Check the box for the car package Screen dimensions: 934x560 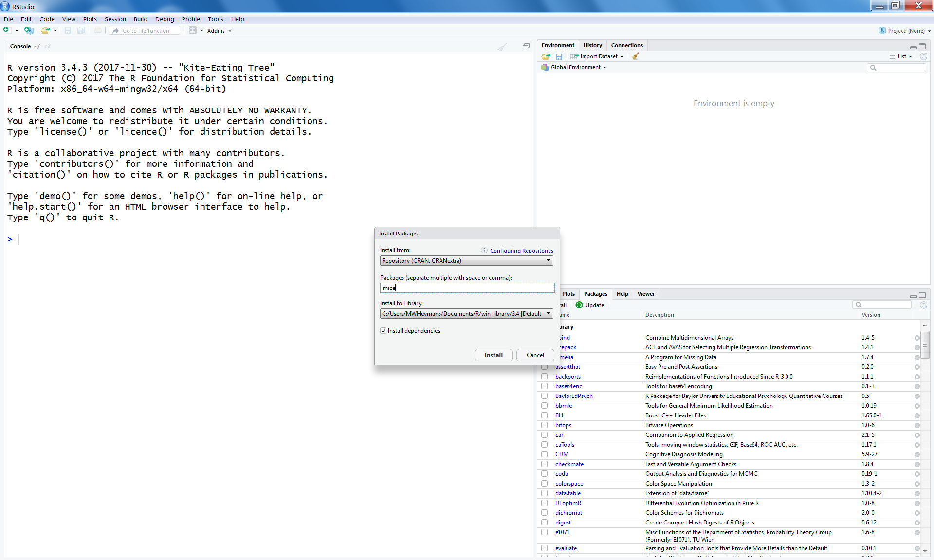(x=545, y=435)
